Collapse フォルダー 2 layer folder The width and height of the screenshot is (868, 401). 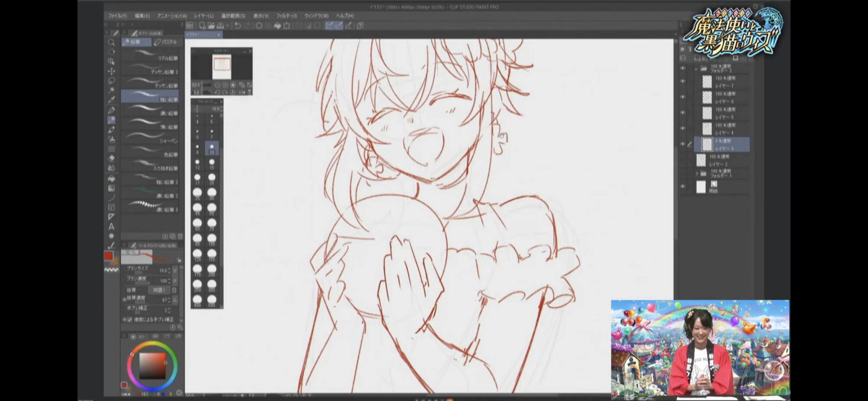pyautogui.click(x=697, y=69)
